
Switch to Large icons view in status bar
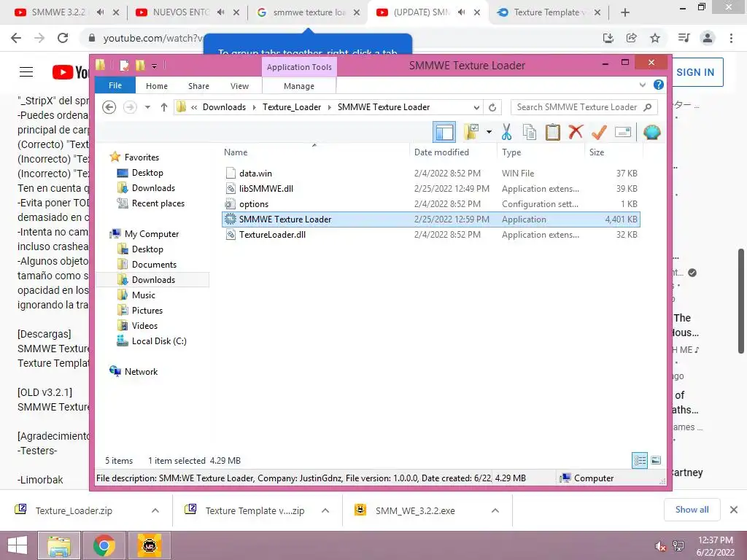[656, 460]
